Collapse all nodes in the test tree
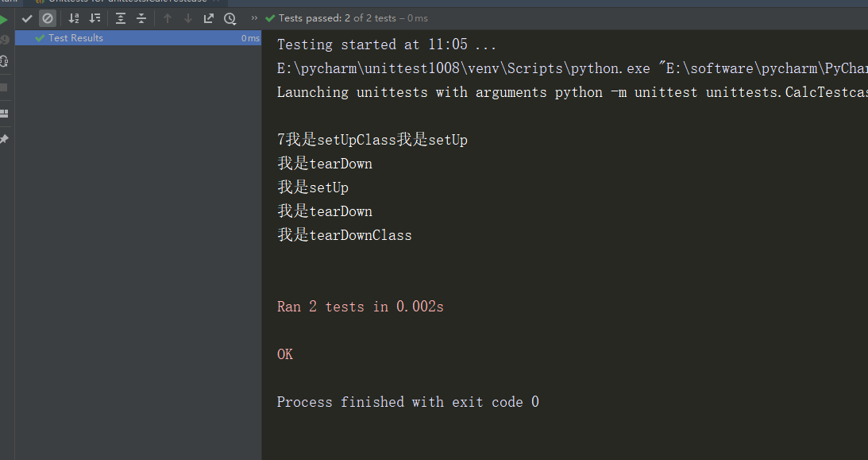The height and width of the screenshot is (460, 868). tap(141, 17)
